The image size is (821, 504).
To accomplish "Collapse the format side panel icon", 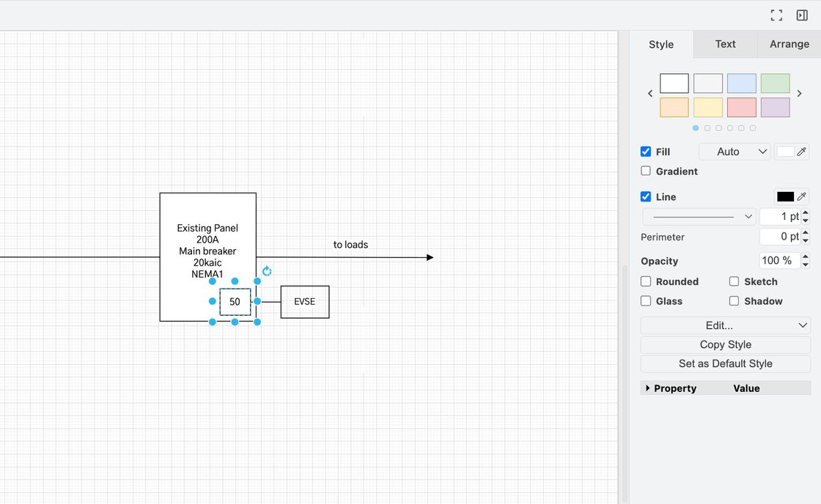I will 802,15.
